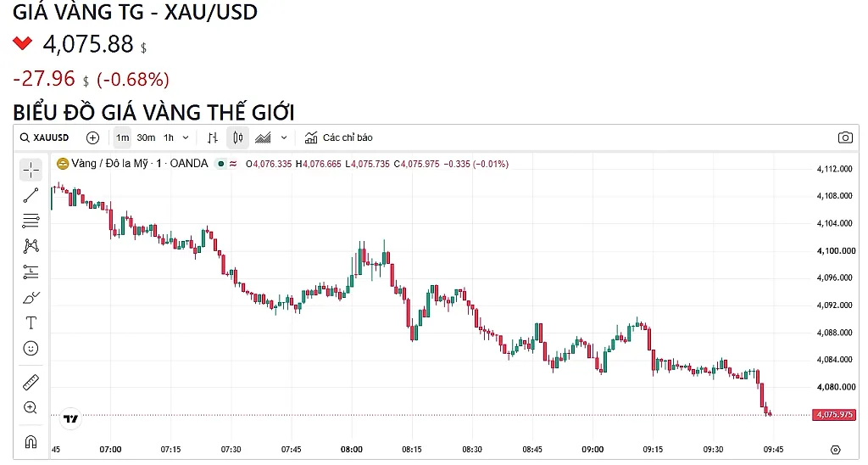Select the trend line drawing tool
Screen dimensions: 868x465
click(31, 195)
